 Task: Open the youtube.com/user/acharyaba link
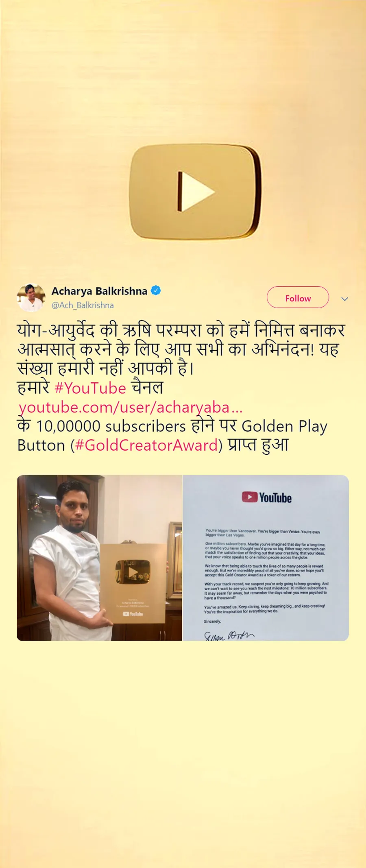(131, 408)
